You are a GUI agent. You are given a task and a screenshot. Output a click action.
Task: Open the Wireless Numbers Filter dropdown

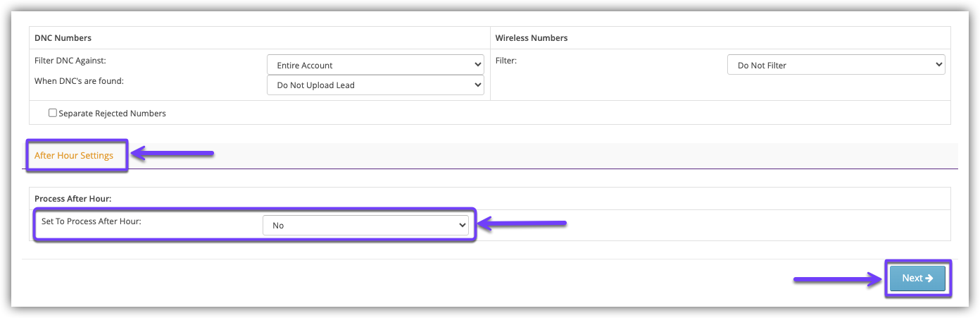point(836,65)
